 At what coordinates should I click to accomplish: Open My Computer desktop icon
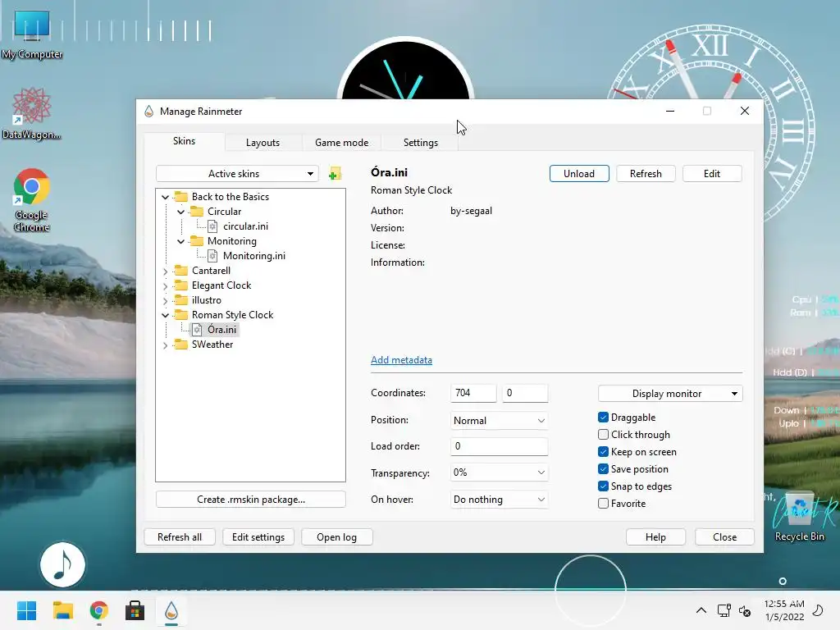pos(32,34)
